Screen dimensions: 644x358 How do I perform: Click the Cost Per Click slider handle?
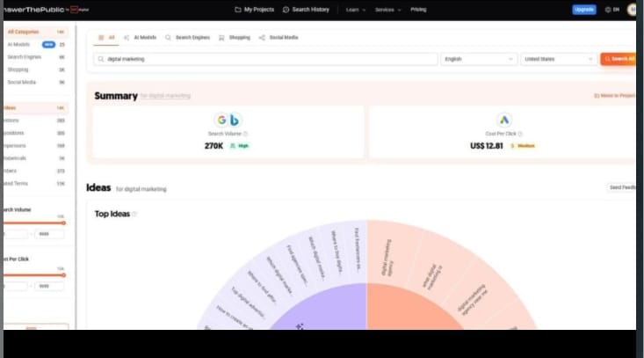[x=63, y=275]
